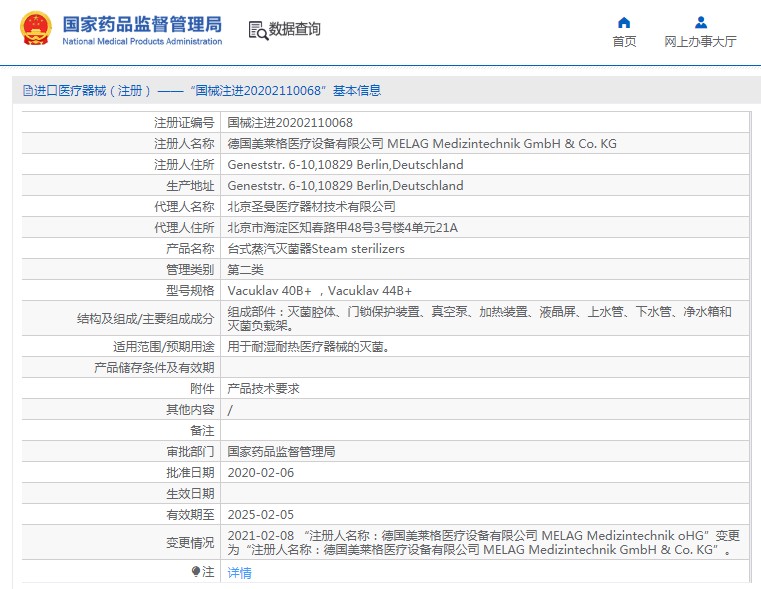This screenshot has width=761, height=589.
Task: Select approval department value 国家药品监督管理局
Action: 281,452
